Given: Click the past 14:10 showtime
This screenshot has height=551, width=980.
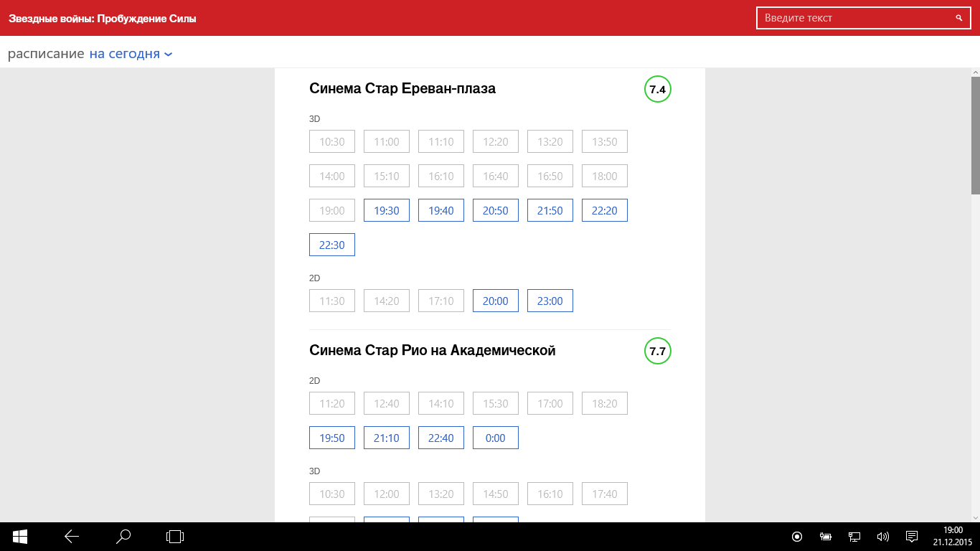Looking at the screenshot, I should coord(441,403).
